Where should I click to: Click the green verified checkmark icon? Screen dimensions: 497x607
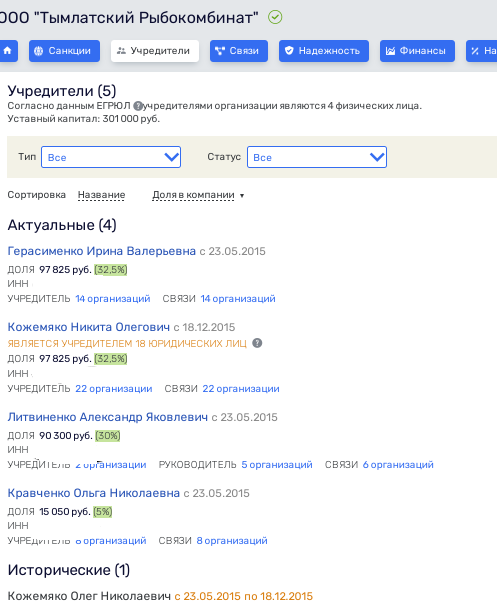click(x=275, y=17)
